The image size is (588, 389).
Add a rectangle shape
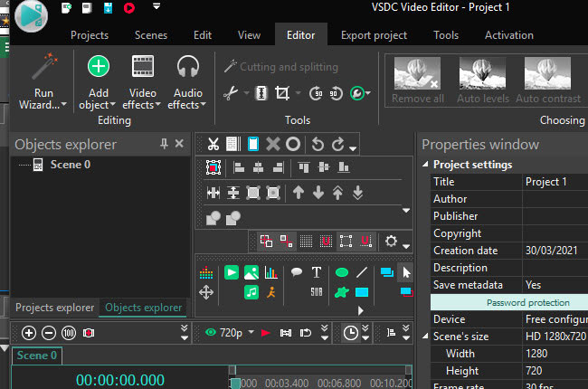(362, 292)
